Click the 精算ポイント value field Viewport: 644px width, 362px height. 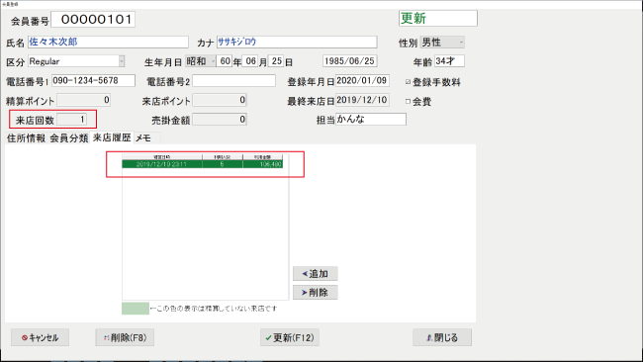coord(84,100)
